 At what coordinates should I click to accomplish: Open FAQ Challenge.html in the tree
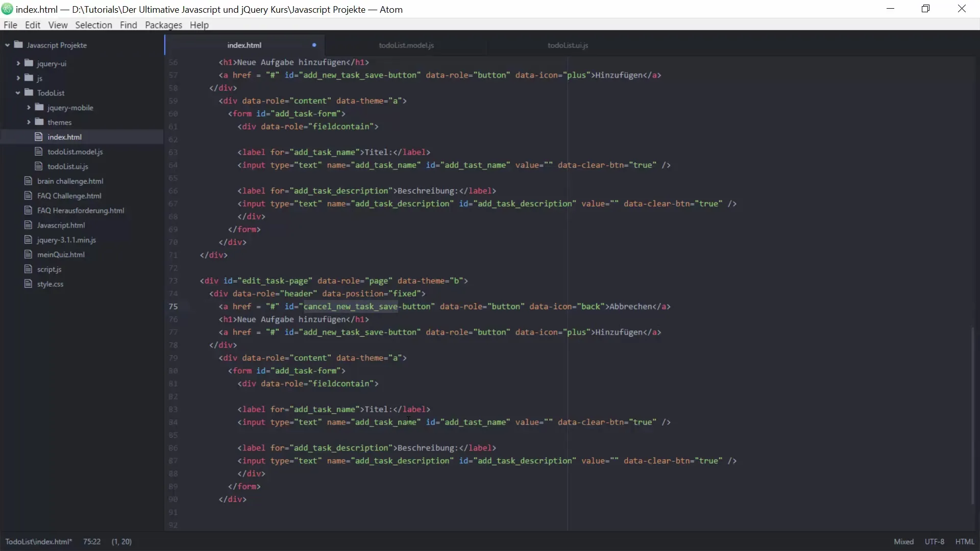(x=69, y=196)
